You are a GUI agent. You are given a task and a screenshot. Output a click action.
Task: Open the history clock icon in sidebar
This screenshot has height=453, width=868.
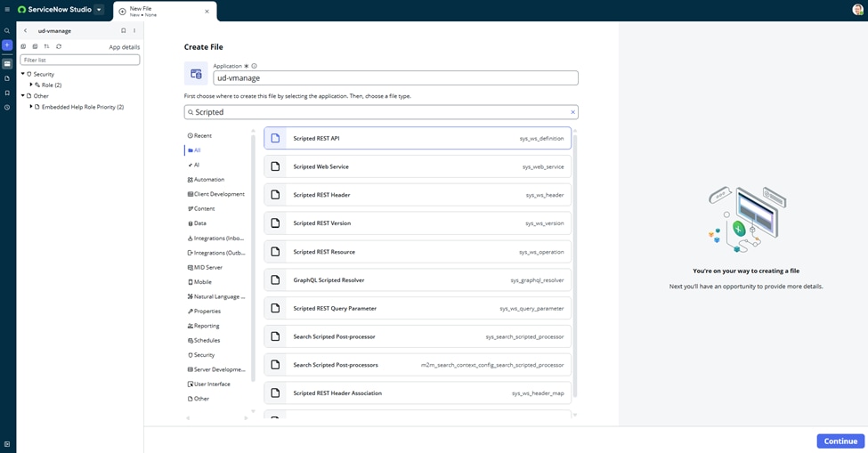[x=7, y=108]
